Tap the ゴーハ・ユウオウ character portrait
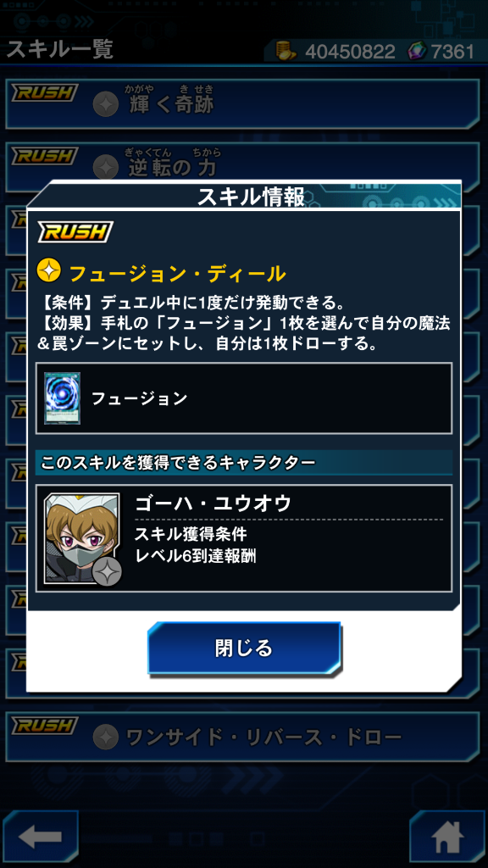Screen dimensions: 488x868 coord(82,538)
